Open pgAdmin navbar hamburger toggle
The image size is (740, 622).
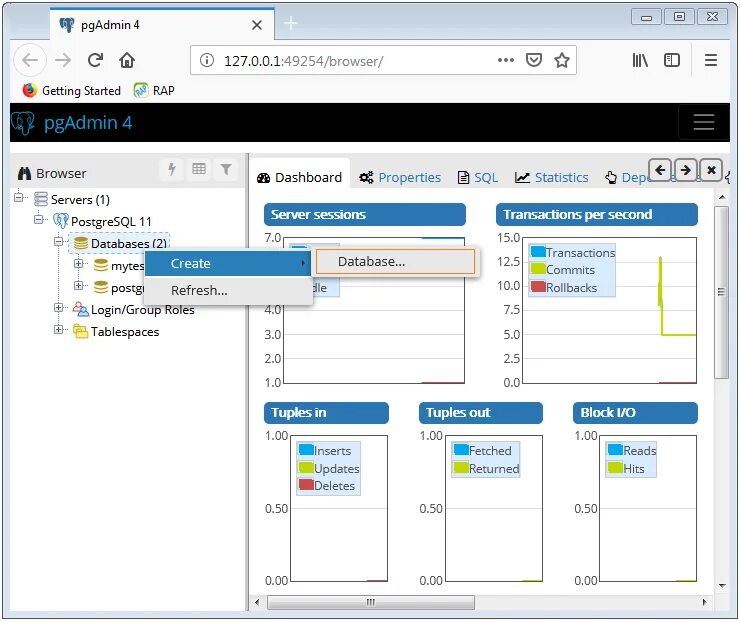tap(704, 122)
